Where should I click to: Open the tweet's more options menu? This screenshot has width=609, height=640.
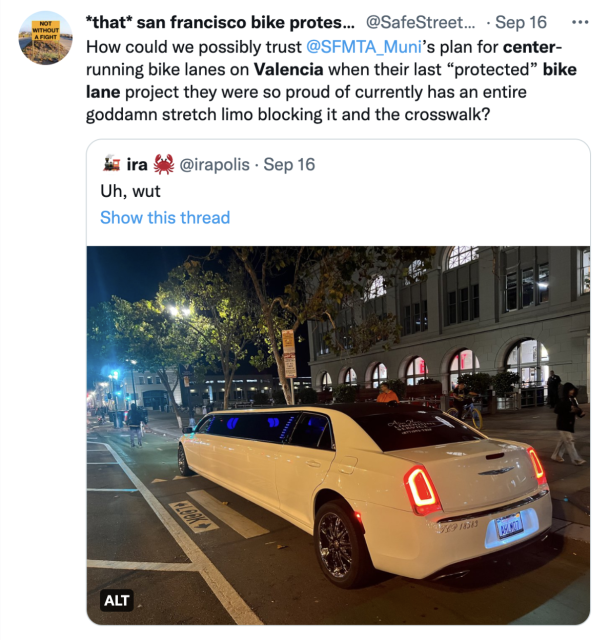pyautogui.click(x=579, y=21)
